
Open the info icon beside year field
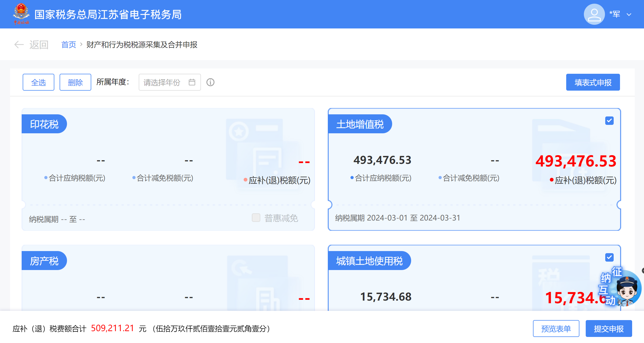(x=210, y=82)
